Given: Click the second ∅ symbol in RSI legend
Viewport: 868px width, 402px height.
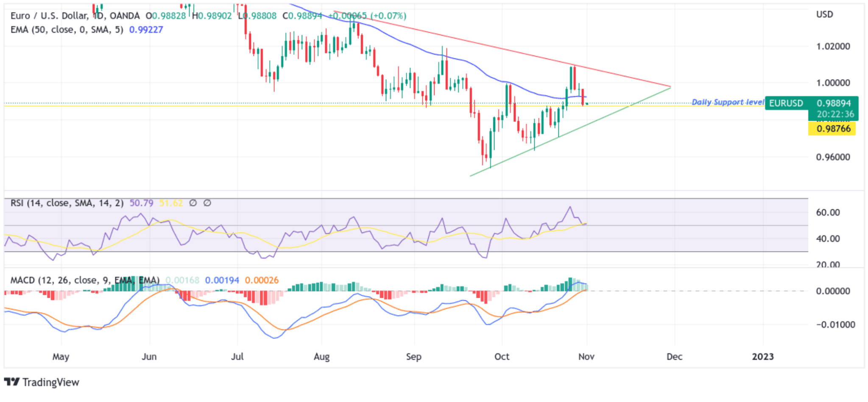Looking at the screenshot, I should (x=207, y=203).
